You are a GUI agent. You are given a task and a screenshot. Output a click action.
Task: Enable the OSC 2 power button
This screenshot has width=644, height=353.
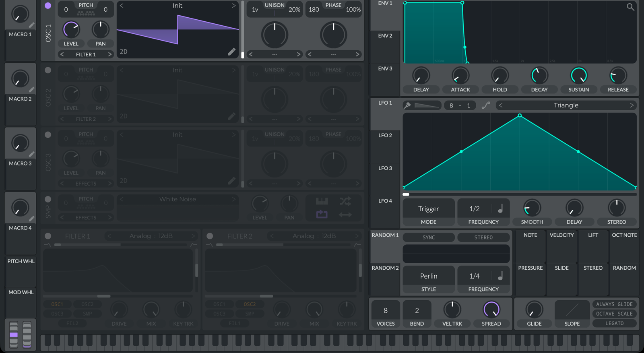pyautogui.click(x=48, y=70)
